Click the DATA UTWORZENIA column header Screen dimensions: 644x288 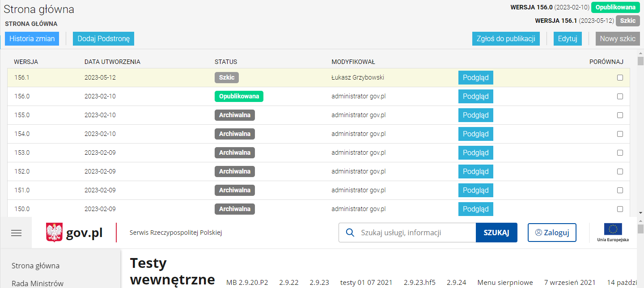pos(112,62)
